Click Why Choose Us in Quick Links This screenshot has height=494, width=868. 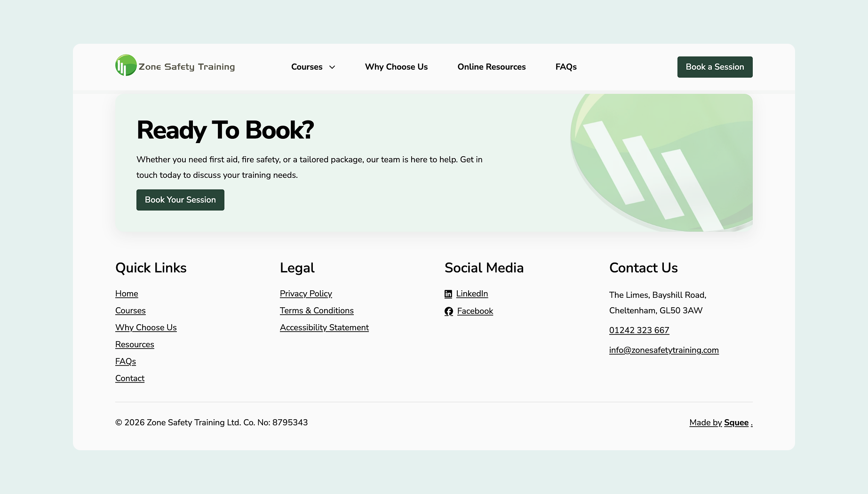click(146, 327)
